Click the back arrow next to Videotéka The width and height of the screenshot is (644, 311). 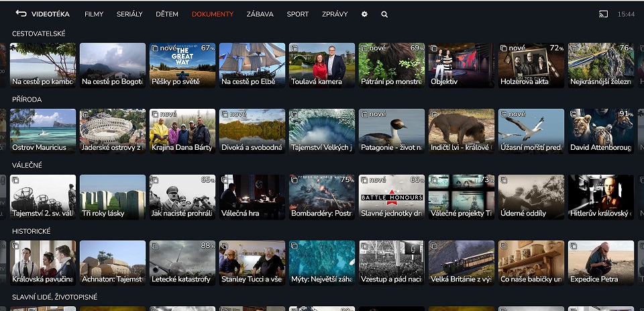tap(21, 13)
